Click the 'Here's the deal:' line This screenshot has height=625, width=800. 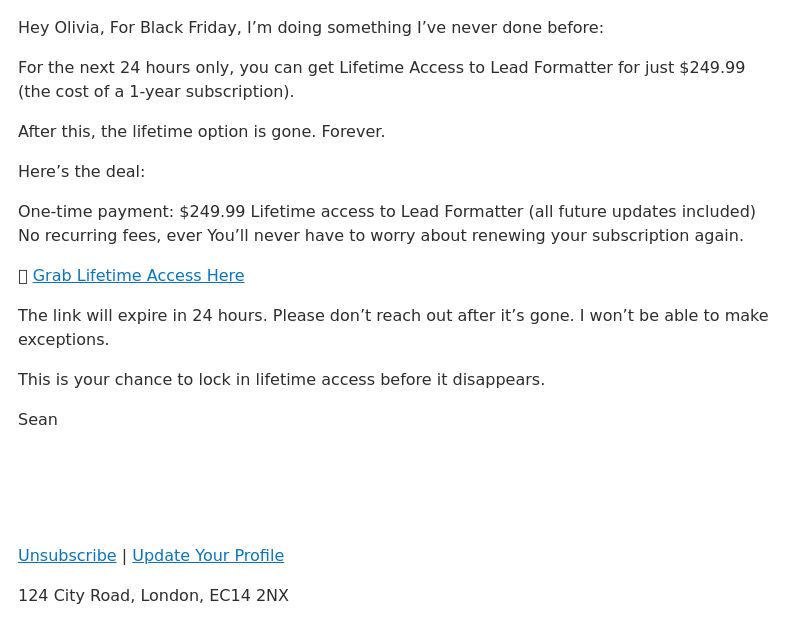tap(82, 171)
